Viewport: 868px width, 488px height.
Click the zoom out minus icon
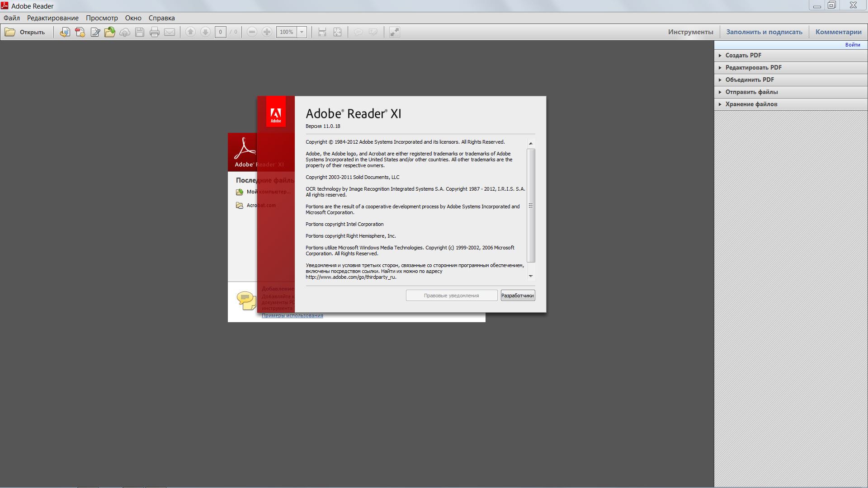[252, 32]
